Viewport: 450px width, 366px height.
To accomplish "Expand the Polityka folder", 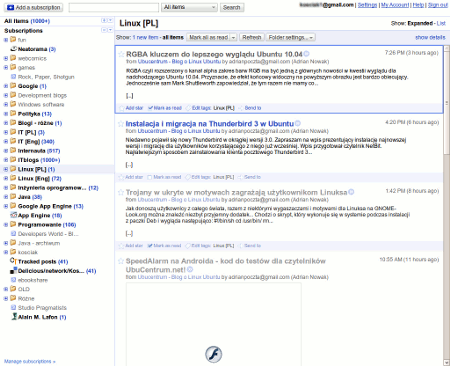I will click(6, 114).
